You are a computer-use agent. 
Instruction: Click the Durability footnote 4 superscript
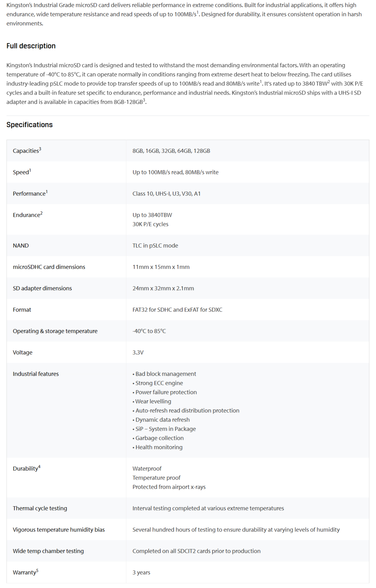point(39,467)
